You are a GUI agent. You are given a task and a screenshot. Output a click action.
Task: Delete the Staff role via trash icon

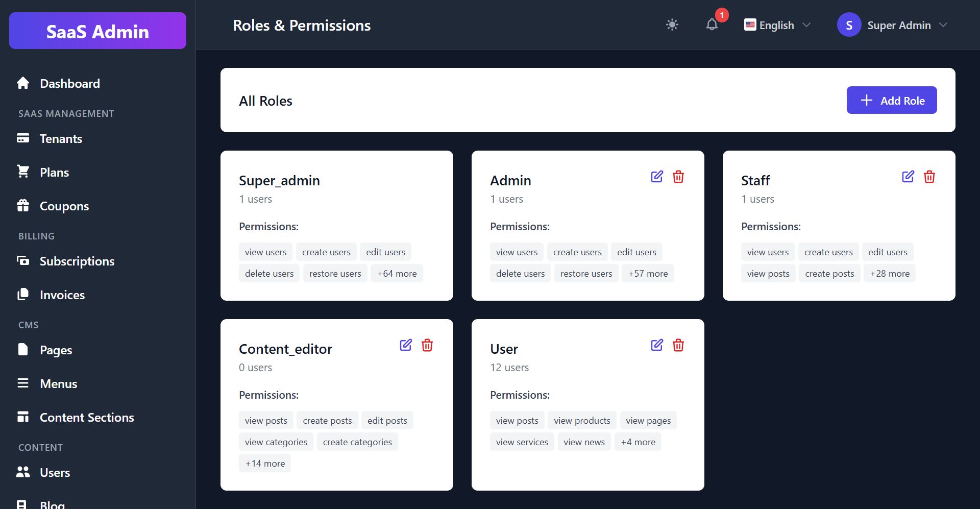(x=929, y=177)
